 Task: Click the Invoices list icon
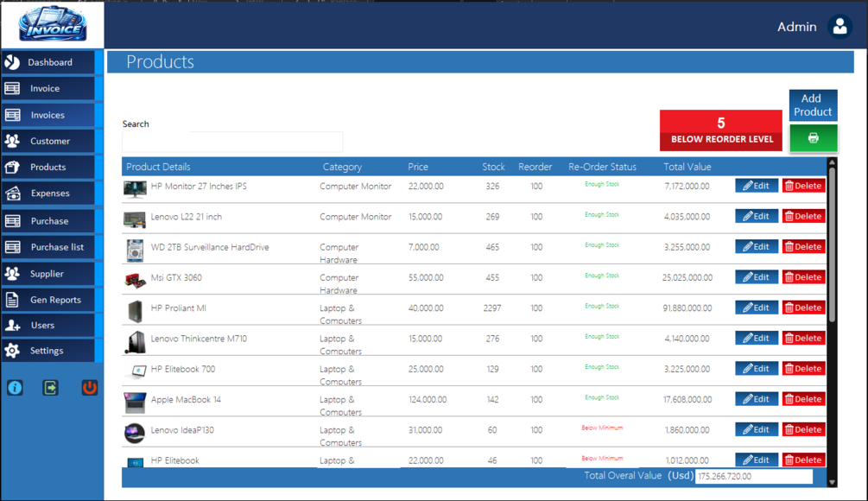pyautogui.click(x=12, y=115)
